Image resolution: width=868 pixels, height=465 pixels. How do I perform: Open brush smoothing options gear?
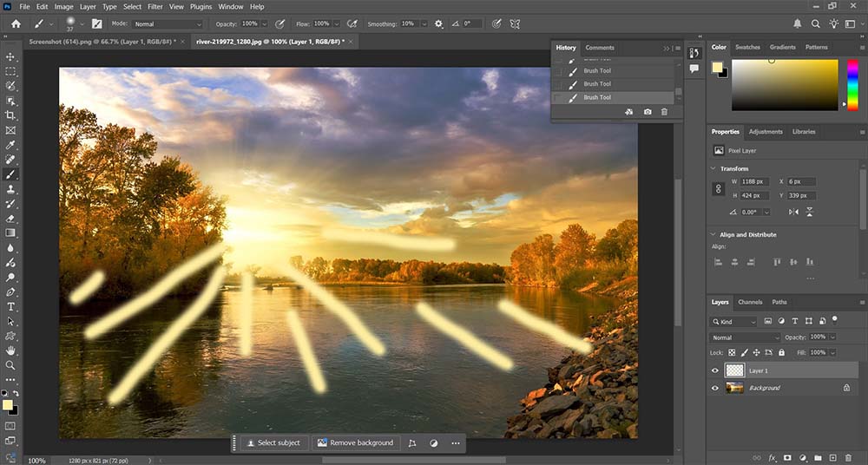click(x=438, y=23)
